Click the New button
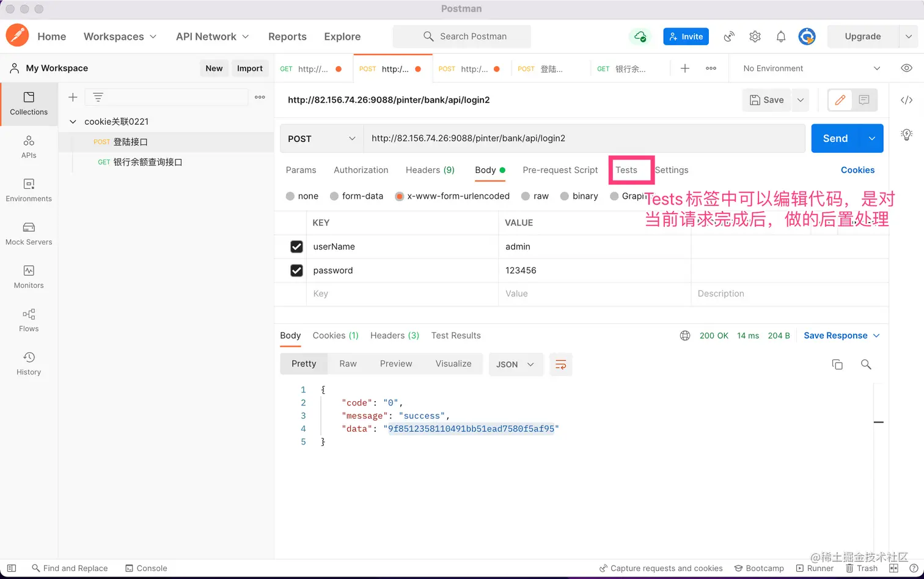924x579 pixels. (x=214, y=68)
